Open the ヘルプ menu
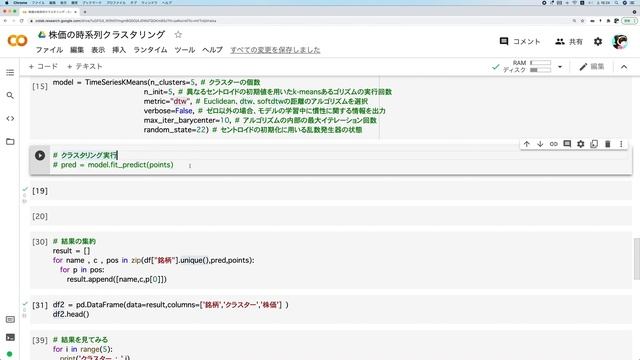 coord(212,50)
